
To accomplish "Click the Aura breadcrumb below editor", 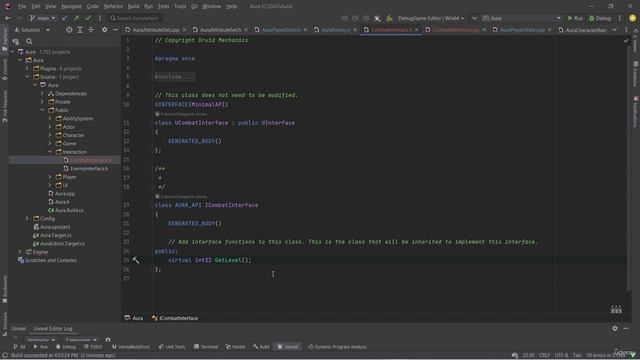I will tap(134, 318).
